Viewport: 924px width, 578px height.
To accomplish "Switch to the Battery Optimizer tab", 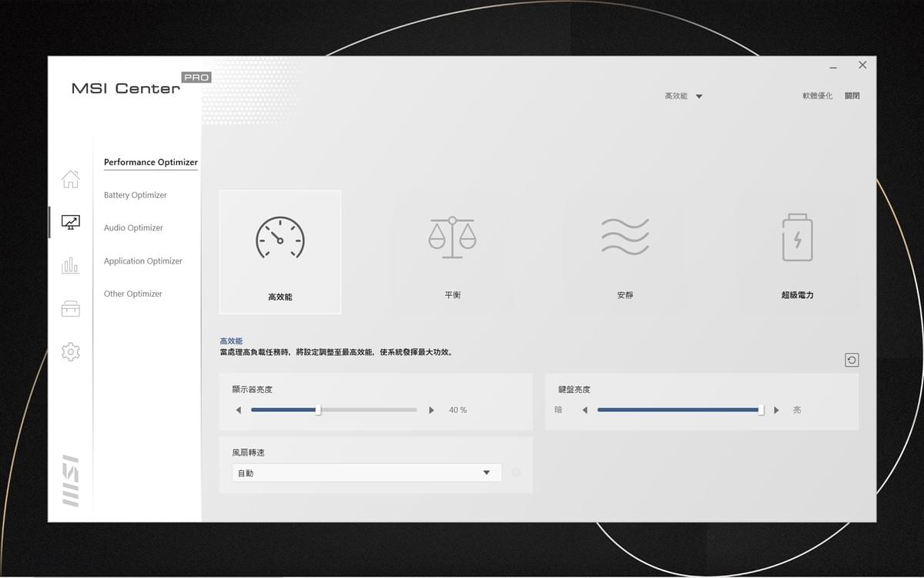I will (136, 195).
